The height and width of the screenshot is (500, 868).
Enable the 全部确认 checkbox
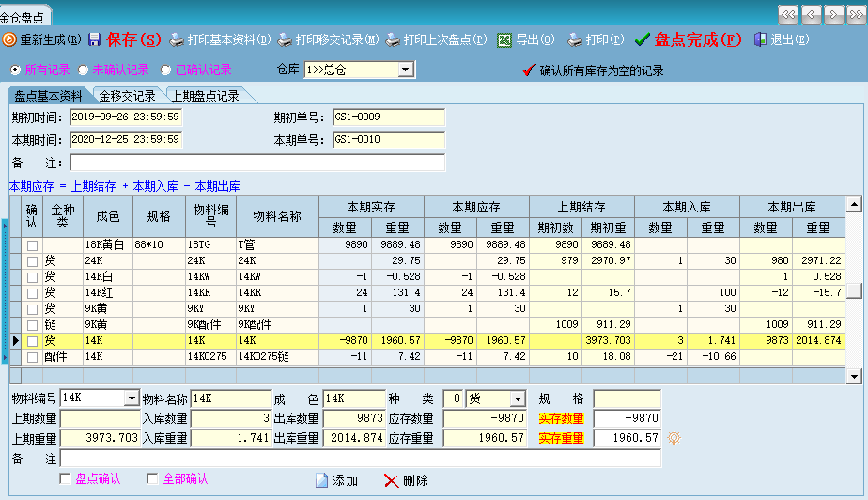(152, 478)
